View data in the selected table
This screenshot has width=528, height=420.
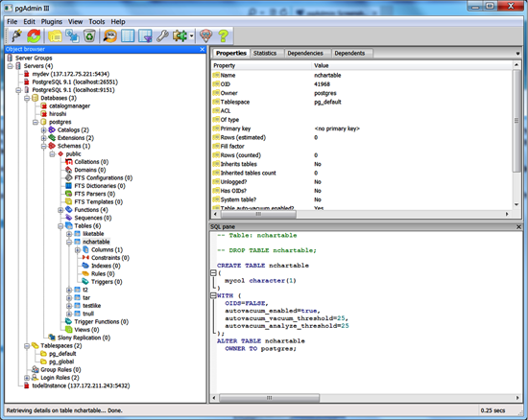tap(128, 35)
